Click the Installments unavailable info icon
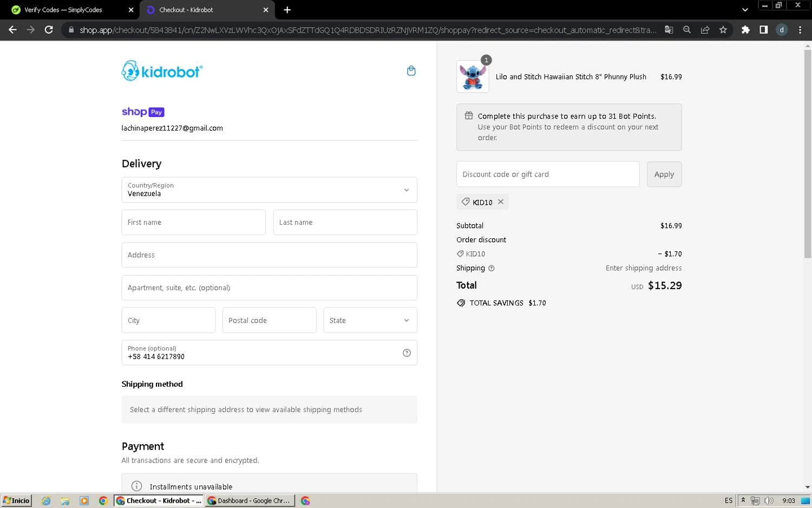Viewport: 812px width, 508px height. [x=137, y=486]
